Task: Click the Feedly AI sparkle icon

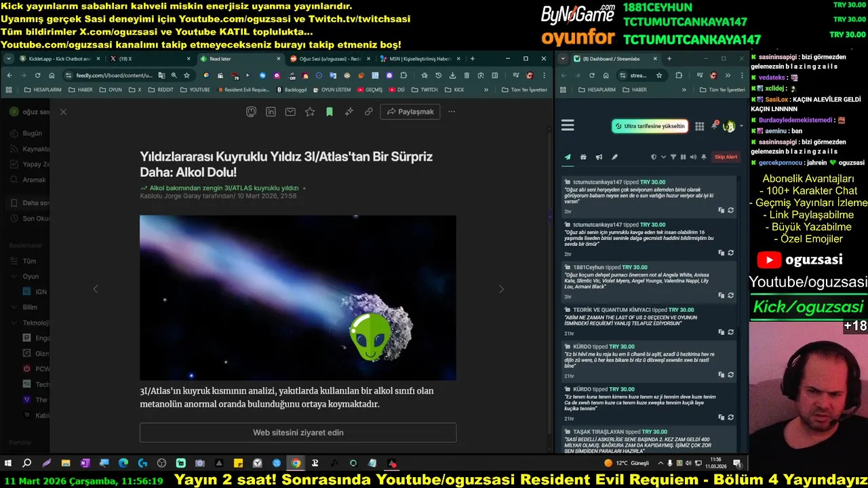Action: coord(349,112)
